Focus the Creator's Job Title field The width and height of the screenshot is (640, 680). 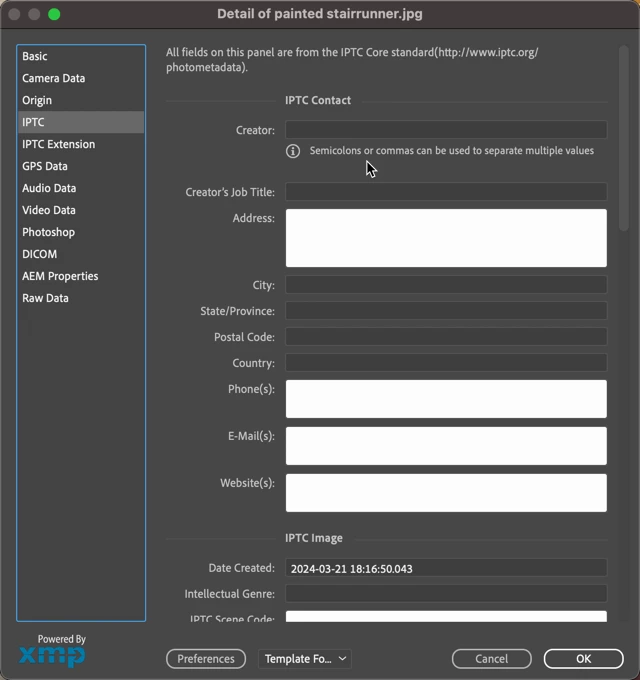(446, 192)
